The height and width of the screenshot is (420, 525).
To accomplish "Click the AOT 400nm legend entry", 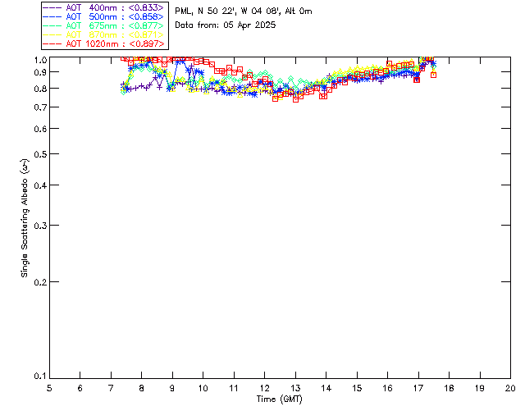I will point(103,7).
